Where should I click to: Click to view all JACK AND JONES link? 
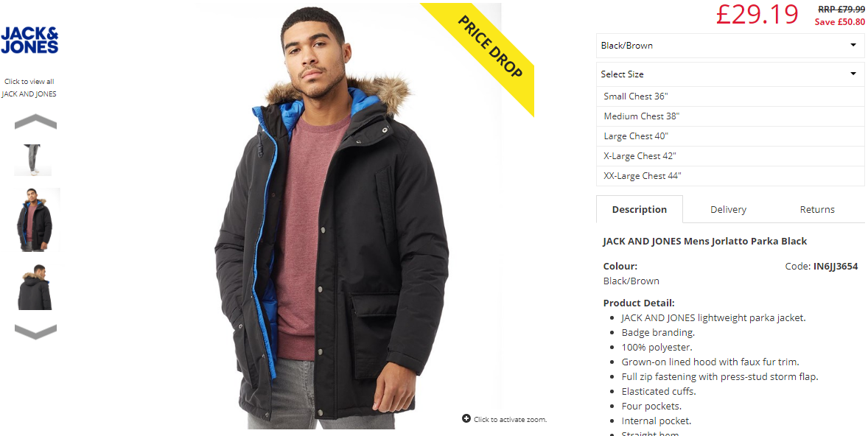click(29, 88)
